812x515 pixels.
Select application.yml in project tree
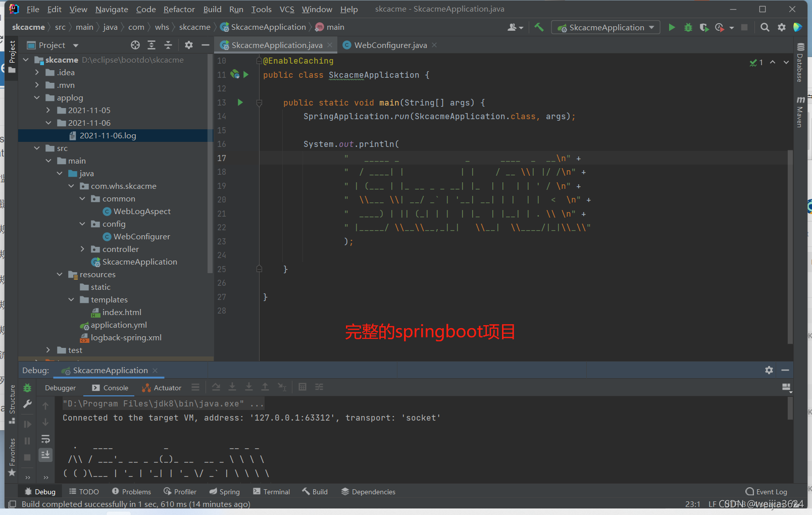(119, 325)
